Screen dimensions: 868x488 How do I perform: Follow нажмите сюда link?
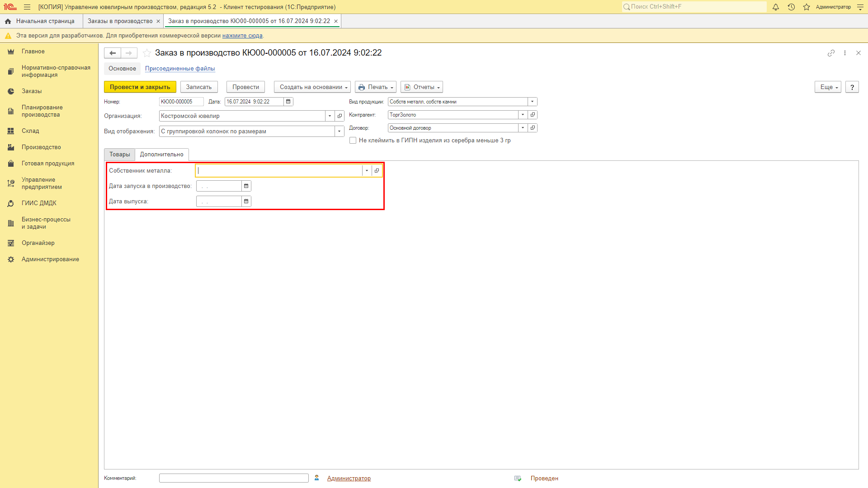242,36
